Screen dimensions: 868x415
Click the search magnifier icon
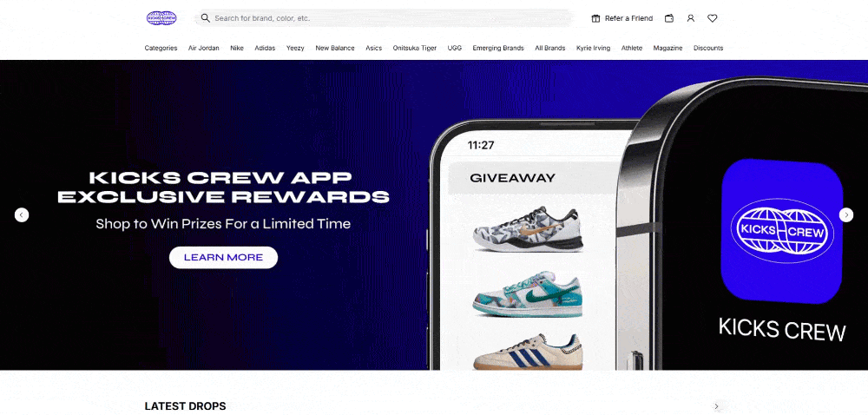(x=206, y=18)
